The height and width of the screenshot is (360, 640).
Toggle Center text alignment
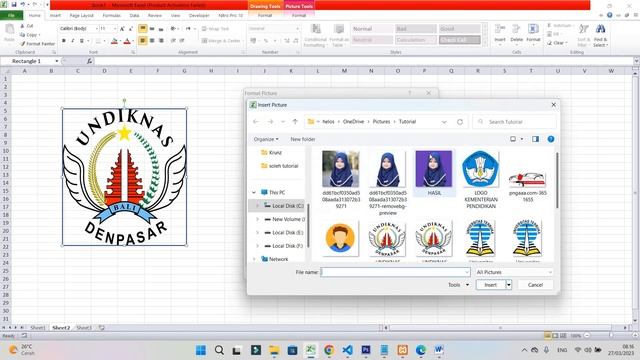tap(152, 41)
